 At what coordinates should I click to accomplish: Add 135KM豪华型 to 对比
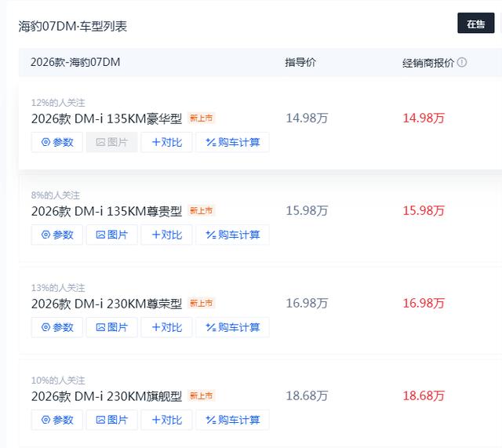click(x=166, y=142)
